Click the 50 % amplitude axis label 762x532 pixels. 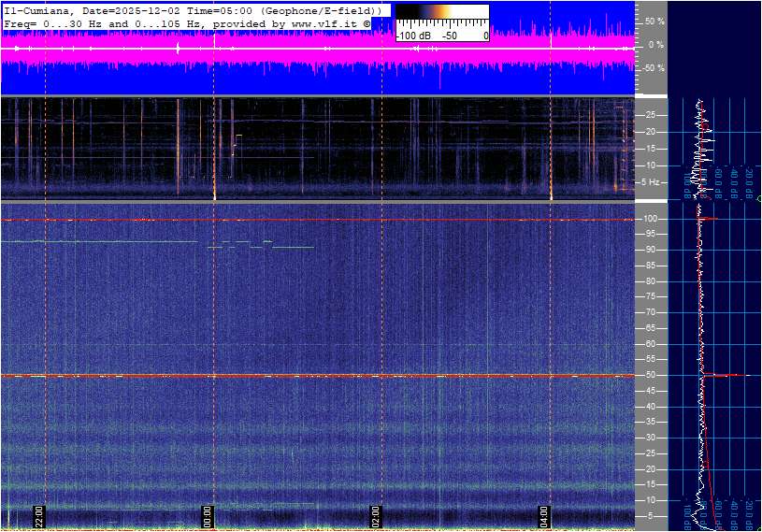point(654,21)
